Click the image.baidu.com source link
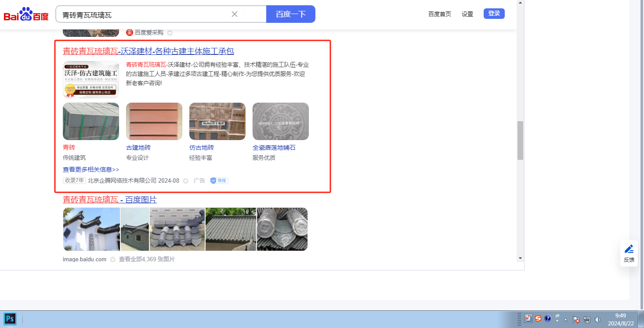 [85, 260]
